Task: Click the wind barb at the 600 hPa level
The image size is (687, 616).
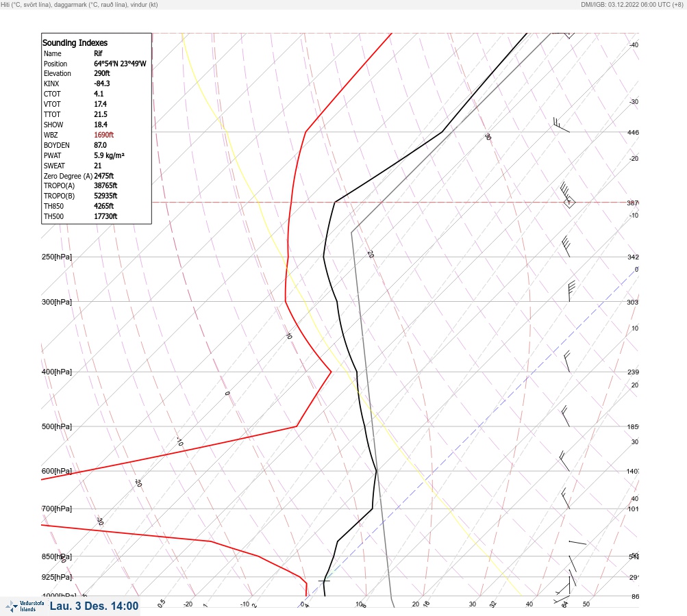Action: pos(564,461)
